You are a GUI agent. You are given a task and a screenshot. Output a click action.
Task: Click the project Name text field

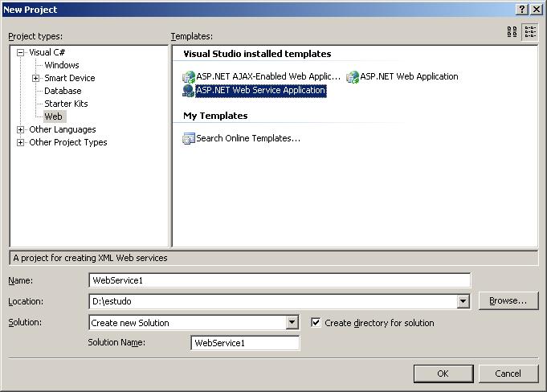pyautogui.click(x=280, y=280)
